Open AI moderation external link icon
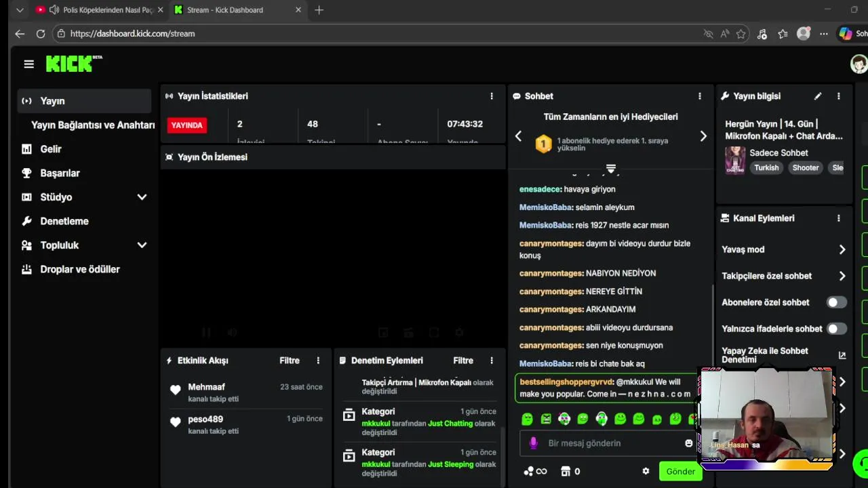868x488 pixels. (842, 355)
